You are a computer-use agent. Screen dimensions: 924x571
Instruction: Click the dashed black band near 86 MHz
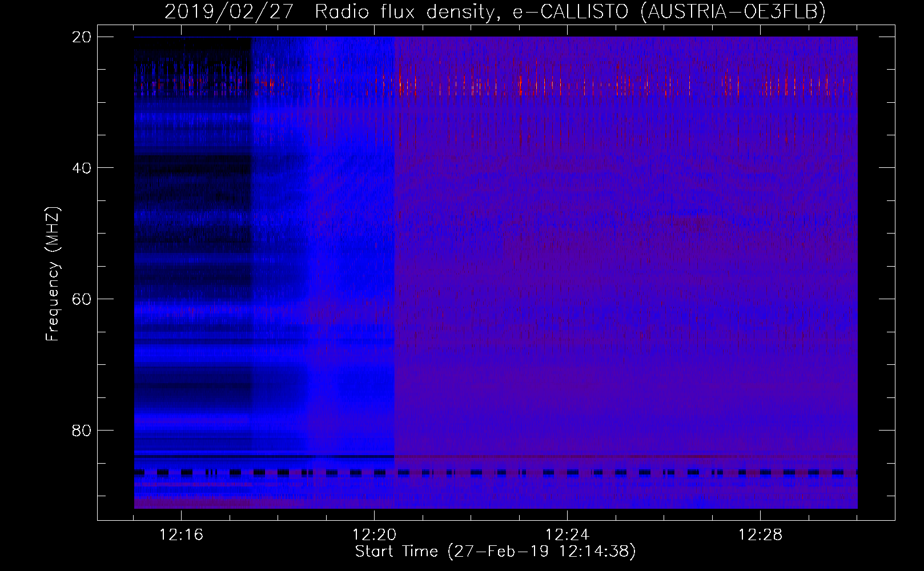[x=496, y=472]
